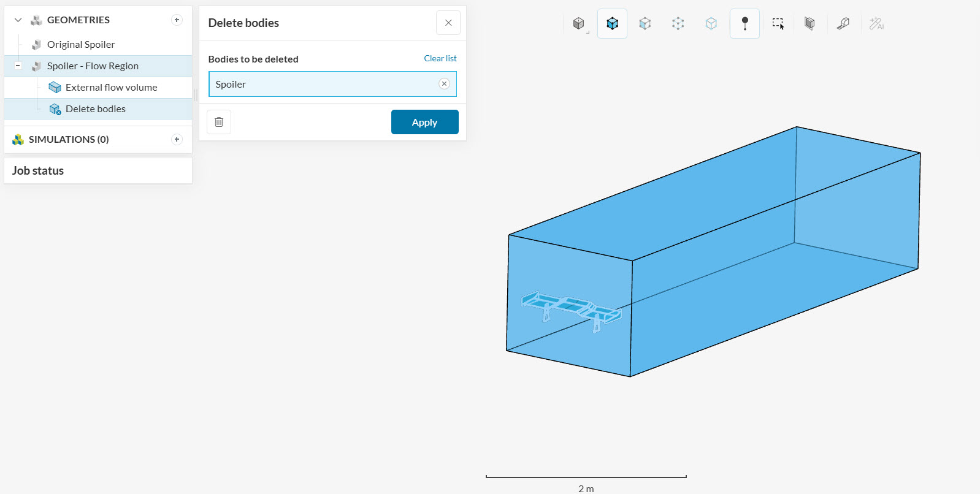This screenshot has height=494, width=980.
Task: Switch to edge selection mode icon
Action: click(x=711, y=24)
